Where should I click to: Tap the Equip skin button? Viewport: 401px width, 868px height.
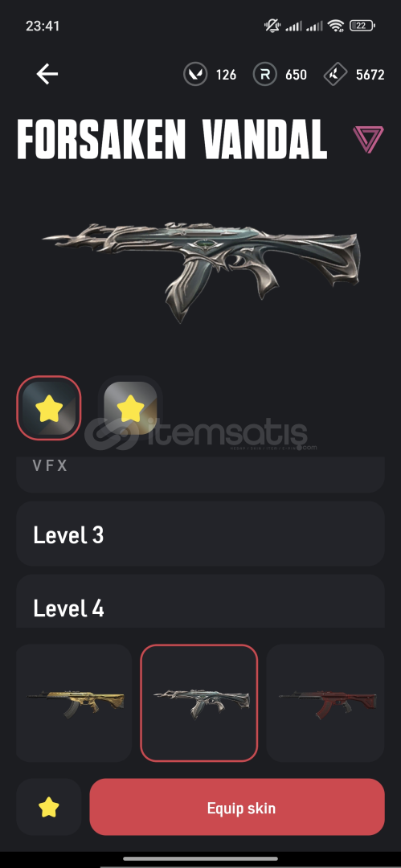237,808
